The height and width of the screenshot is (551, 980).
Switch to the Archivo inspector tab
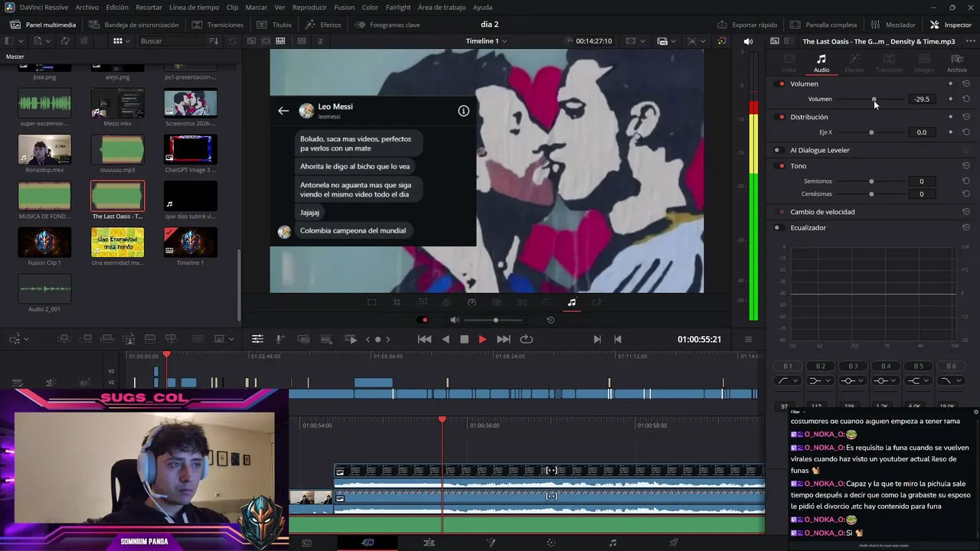[956, 63]
